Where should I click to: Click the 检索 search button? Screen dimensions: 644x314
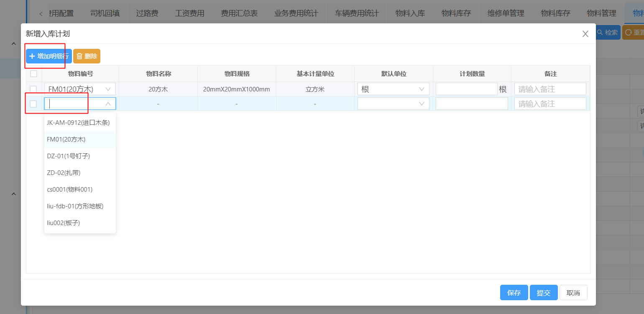click(608, 32)
